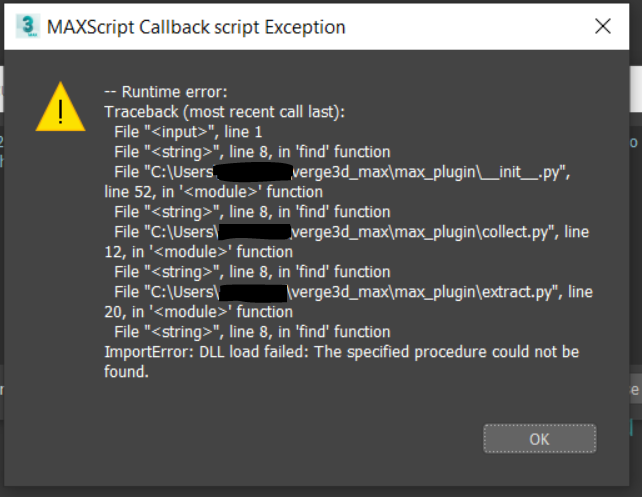Click the "verge3d_max\max_plugin" folder text before collect.py

[x=385, y=232]
